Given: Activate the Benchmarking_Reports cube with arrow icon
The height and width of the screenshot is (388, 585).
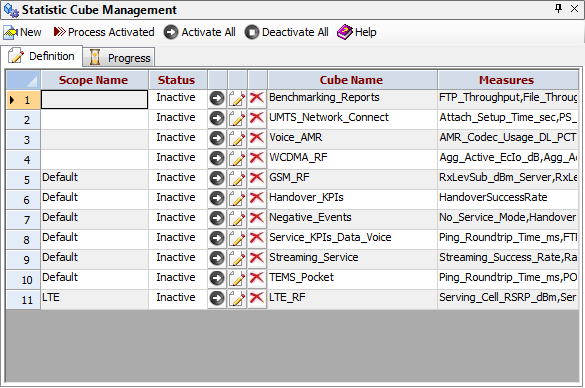Looking at the screenshot, I should (217, 98).
